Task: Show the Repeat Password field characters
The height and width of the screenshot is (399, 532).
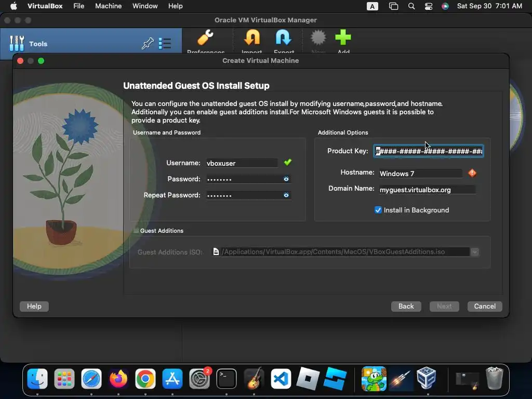Action: pos(286,195)
